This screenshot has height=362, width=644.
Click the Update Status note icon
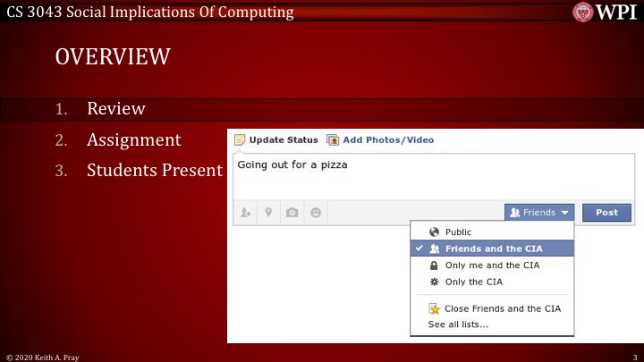[x=240, y=140]
